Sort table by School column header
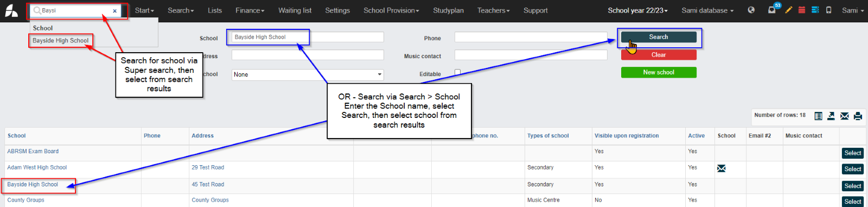This screenshot has height=207, width=868. tap(16, 136)
